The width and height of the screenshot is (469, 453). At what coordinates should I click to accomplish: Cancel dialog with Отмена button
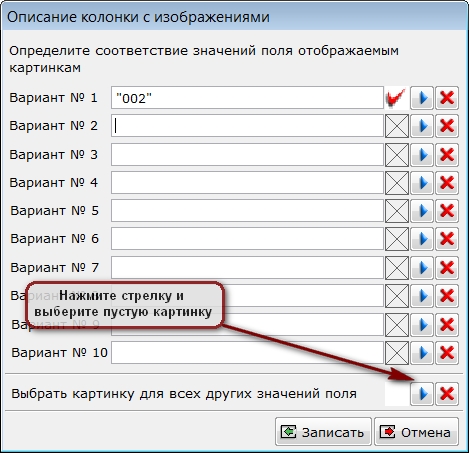[x=416, y=432]
